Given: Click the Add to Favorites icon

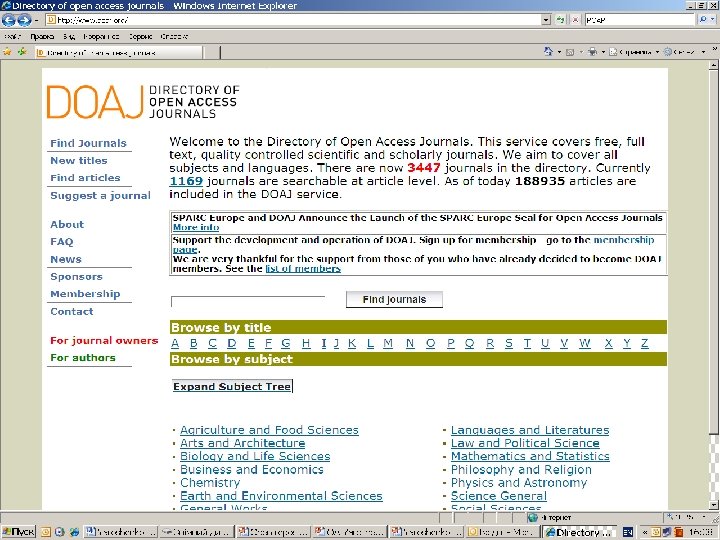Looking at the screenshot, I should point(22,52).
